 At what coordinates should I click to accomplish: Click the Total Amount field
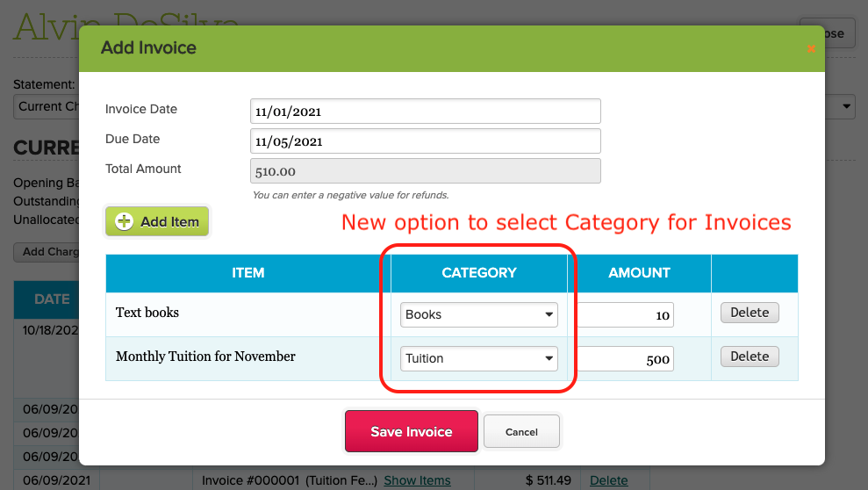pyautogui.click(x=426, y=170)
